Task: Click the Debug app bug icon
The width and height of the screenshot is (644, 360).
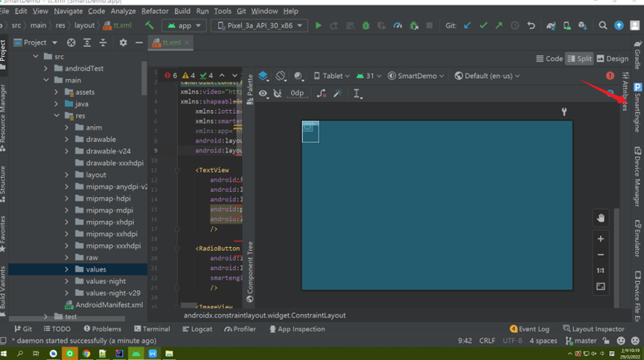Action: (366, 25)
